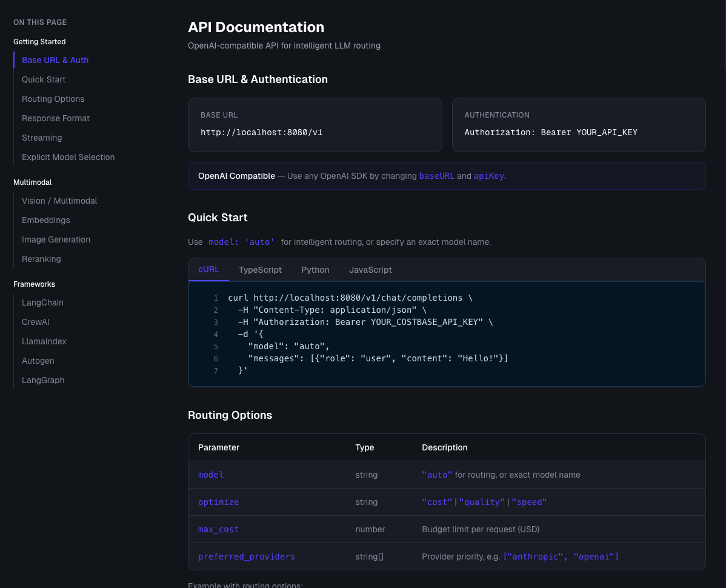This screenshot has width=726, height=588.
Task: Open the Vision / Multimodal section
Action: point(59,201)
